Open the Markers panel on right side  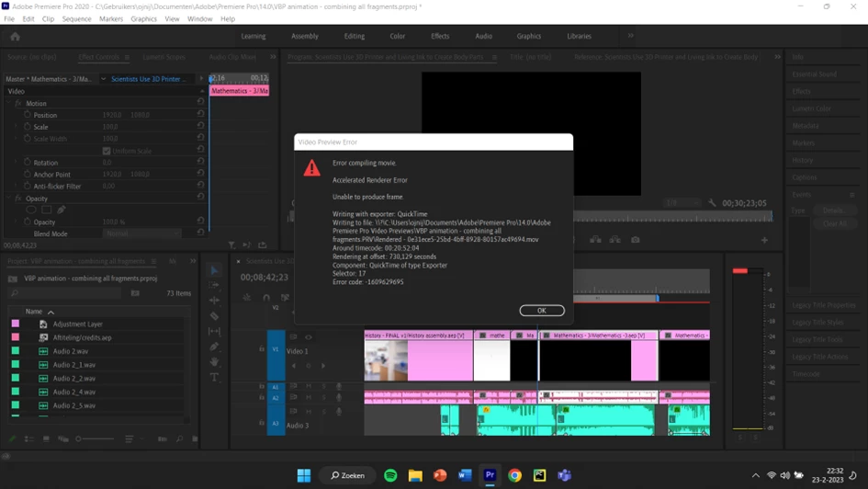[803, 142]
